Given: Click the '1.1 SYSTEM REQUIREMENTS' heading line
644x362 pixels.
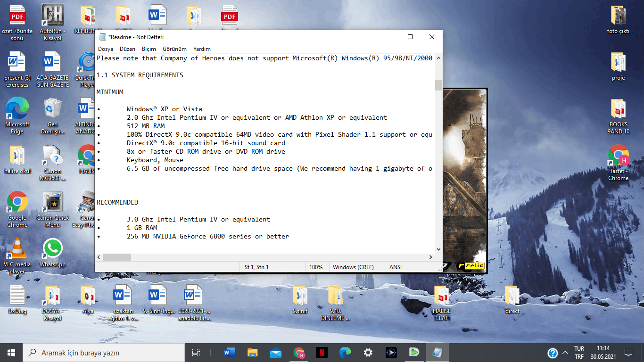Looking at the screenshot, I should click(140, 75).
